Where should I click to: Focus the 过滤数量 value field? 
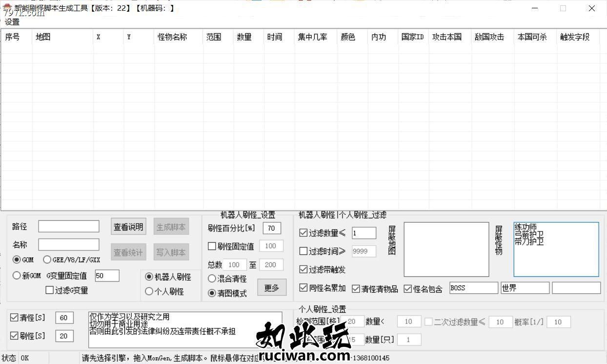coord(364,233)
